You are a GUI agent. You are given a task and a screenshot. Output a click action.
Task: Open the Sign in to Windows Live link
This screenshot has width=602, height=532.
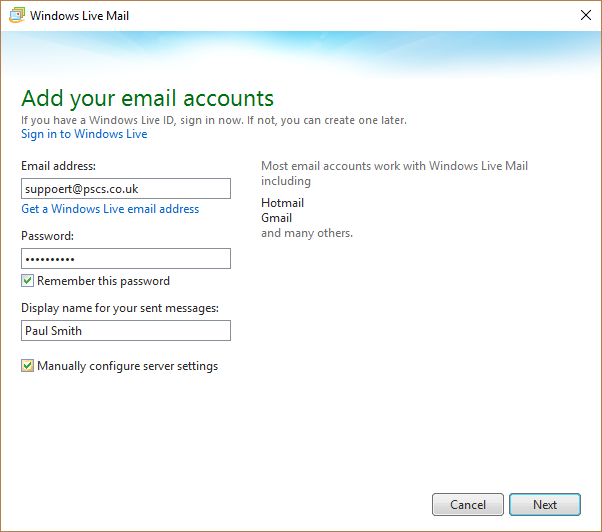84,134
